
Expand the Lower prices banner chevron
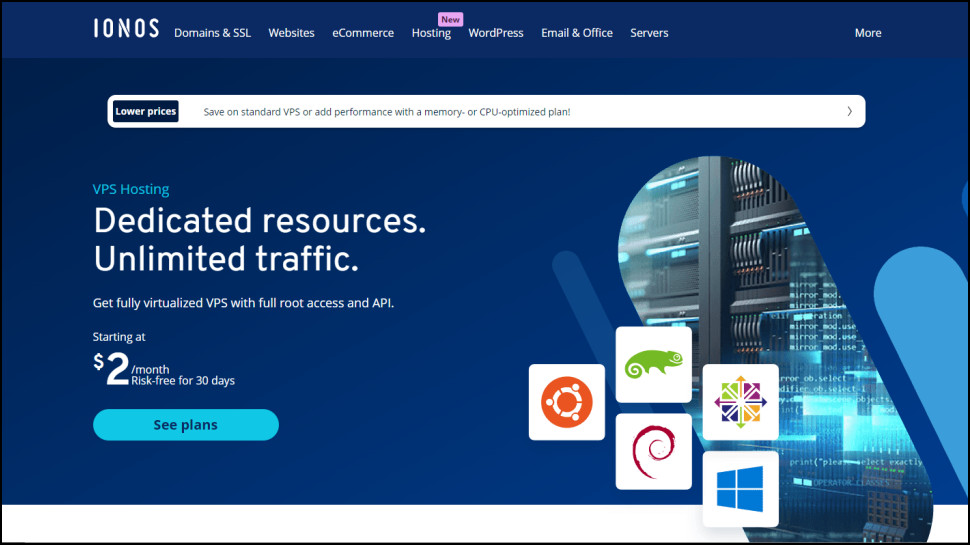pyautogui.click(x=849, y=111)
